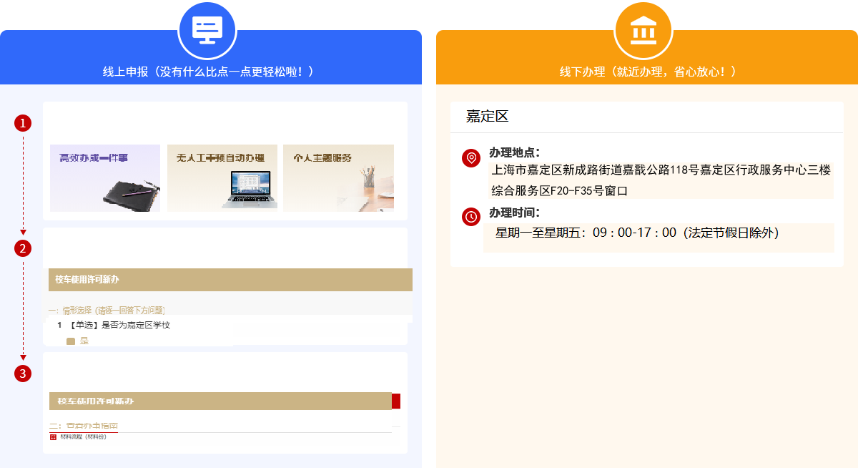Click the red button on step 3 bar
This screenshot has height=468, width=868.
(396, 401)
